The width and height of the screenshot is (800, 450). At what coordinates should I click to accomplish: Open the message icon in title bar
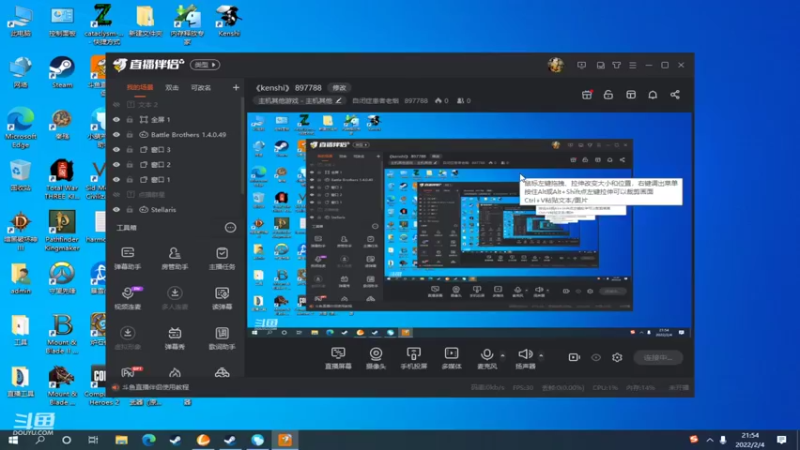tap(582, 65)
